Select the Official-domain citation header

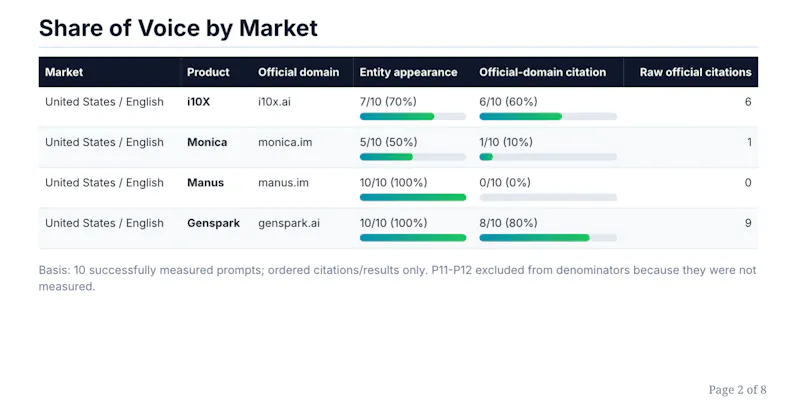[542, 72]
